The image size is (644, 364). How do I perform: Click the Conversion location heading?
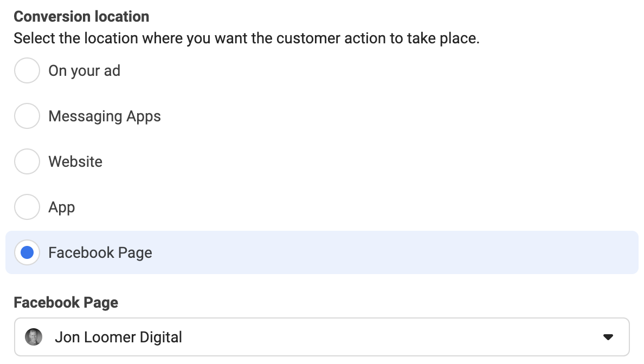(x=81, y=16)
